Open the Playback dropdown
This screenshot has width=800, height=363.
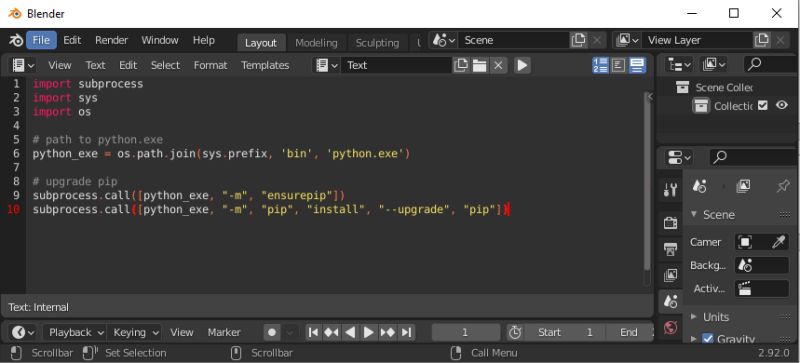click(x=76, y=333)
